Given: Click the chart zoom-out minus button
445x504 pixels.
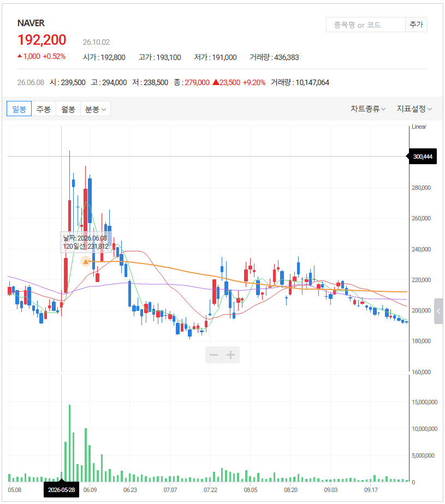Looking at the screenshot, I should 213,355.
